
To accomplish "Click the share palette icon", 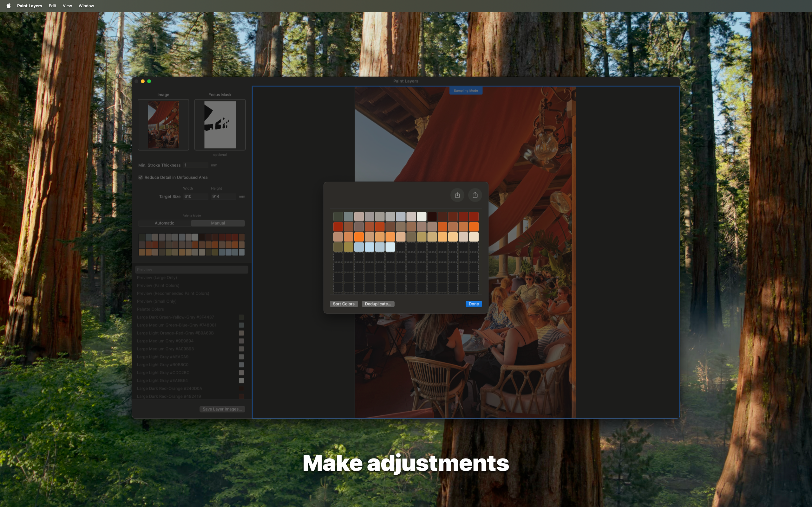I will (x=475, y=195).
